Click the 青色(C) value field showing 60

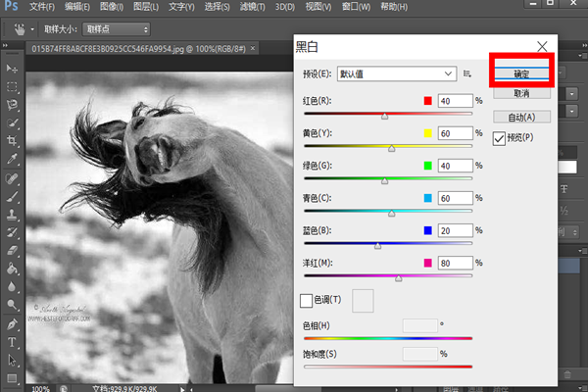pos(456,198)
